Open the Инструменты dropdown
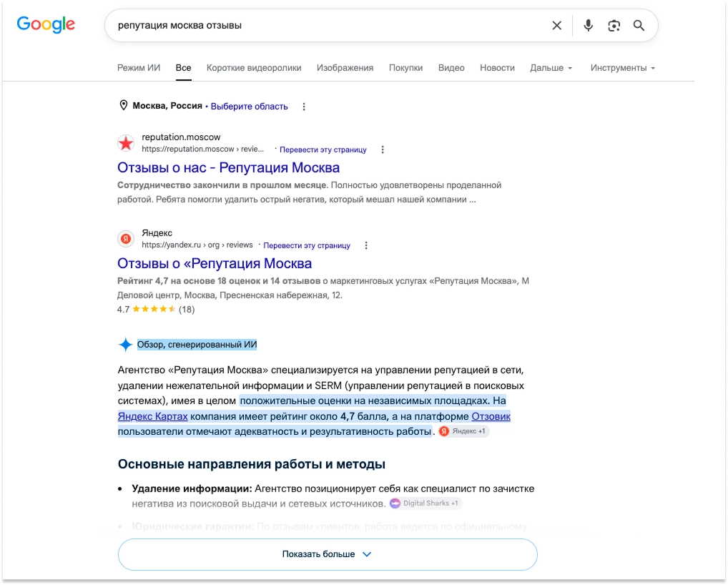The width and height of the screenshot is (728, 585). [623, 68]
